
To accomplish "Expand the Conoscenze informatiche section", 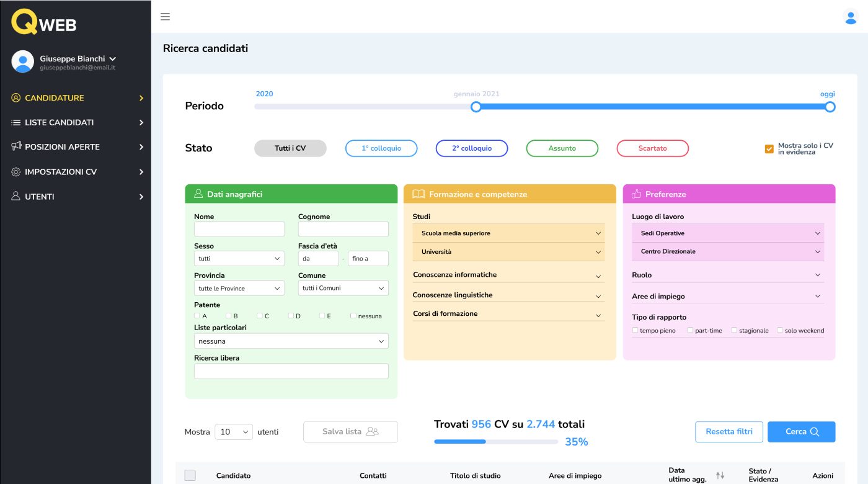I will click(x=508, y=274).
